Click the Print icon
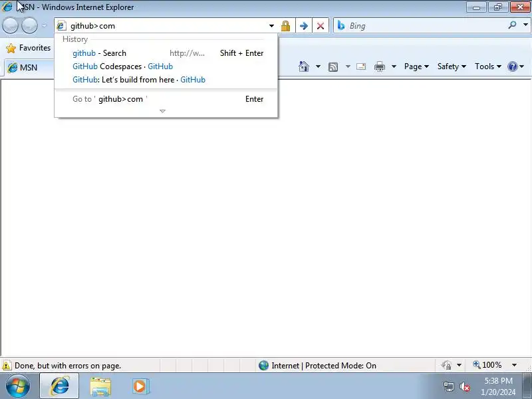Screen dimensions: 532x399 [379, 66]
